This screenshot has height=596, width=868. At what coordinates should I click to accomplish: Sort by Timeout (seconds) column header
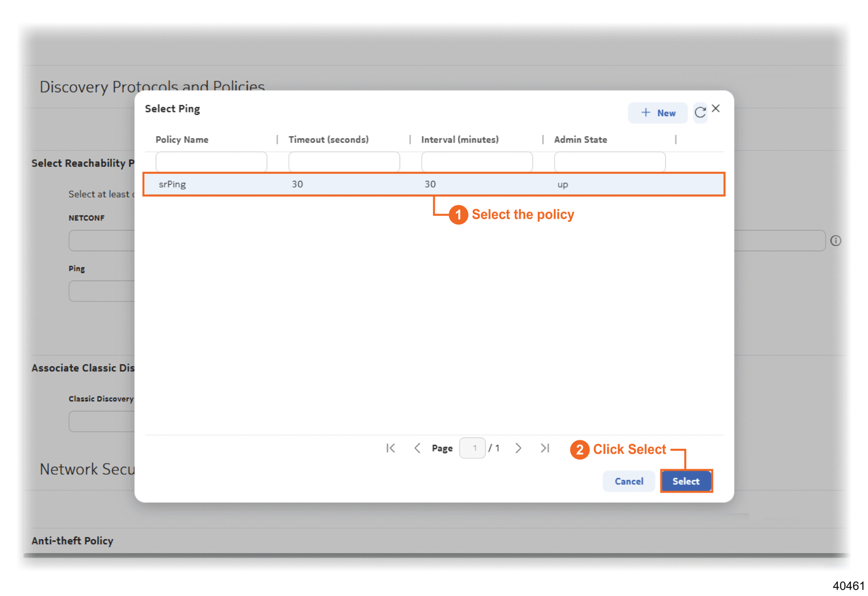pyautogui.click(x=328, y=140)
